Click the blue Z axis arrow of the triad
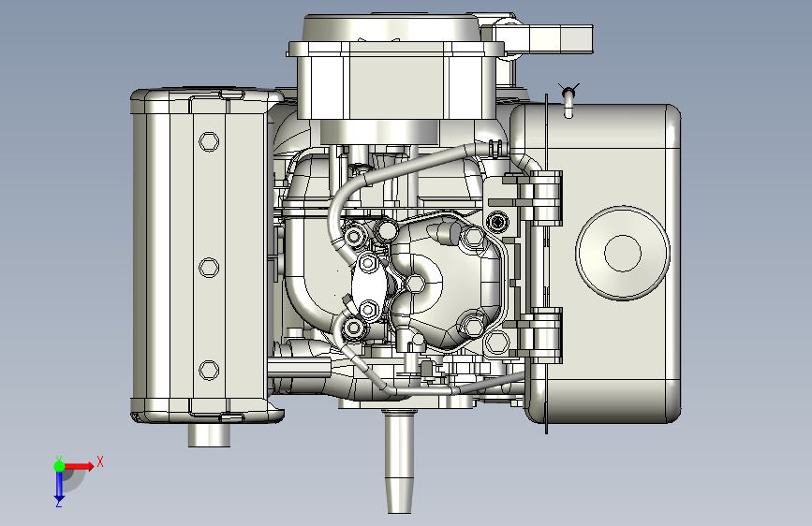The image size is (812, 526). (x=59, y=487)
